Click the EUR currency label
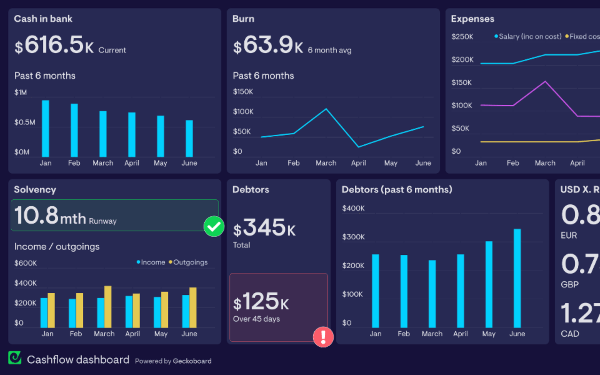 [569, 235]
